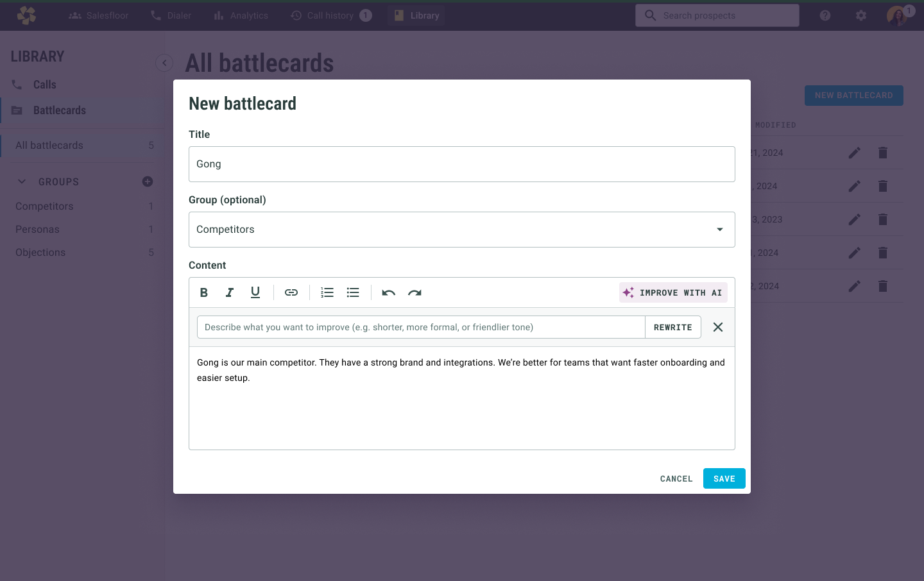
Task: Collapse the Groups section chevron
Action: [x=22, y=181]
